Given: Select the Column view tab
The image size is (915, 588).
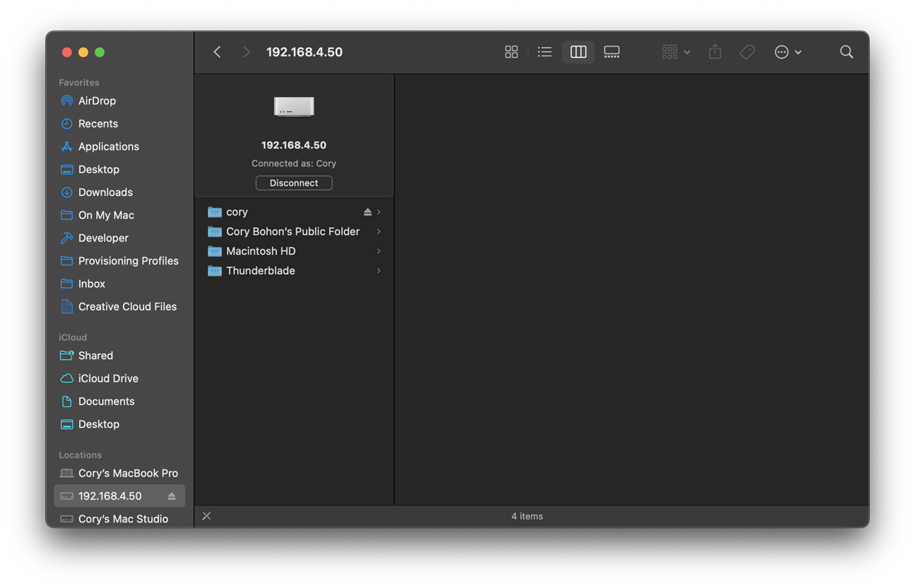Looking at the screenshot, I should pos(578,52).
